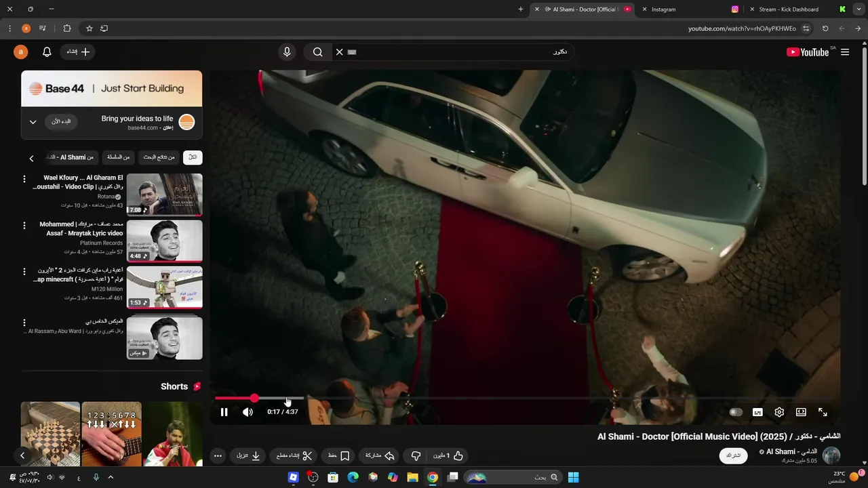
Task: Show more Shorts with the arrow
Action: tap(22, 455)
